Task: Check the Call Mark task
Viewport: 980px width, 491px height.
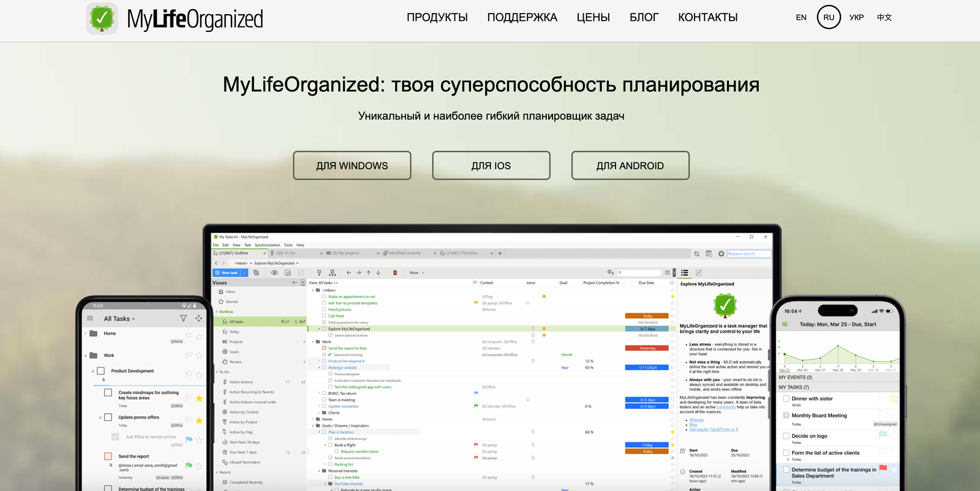Action: coord(324,316)
